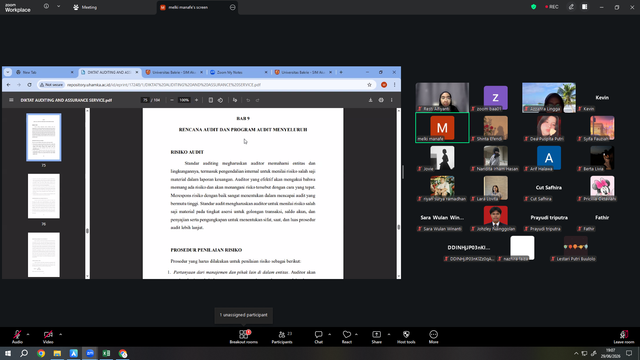The width and height of the screenshot is (640, 360).
Task: Change the gallery view layout icon
Action: (x=585, y=7)
